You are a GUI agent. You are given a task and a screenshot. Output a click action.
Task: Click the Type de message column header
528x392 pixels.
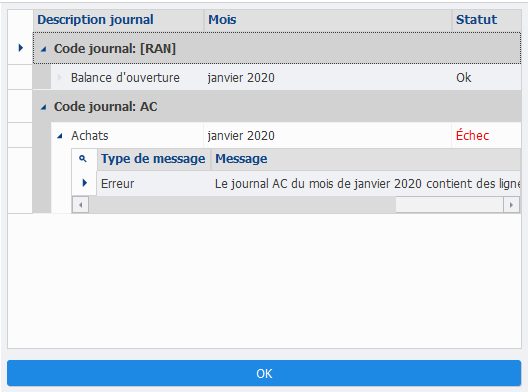tap(153, 159)
